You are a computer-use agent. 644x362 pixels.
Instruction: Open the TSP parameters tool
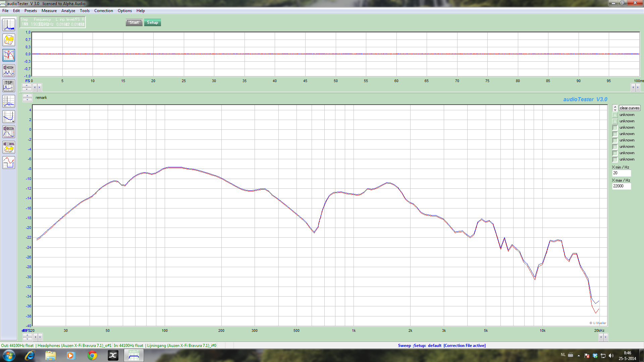9,86
